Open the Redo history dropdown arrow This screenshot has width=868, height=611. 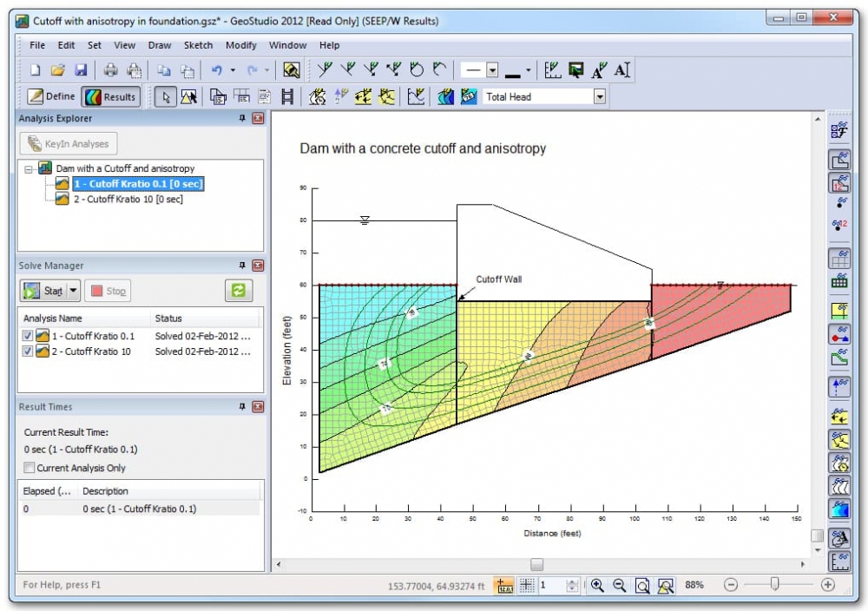pos(266,70)
